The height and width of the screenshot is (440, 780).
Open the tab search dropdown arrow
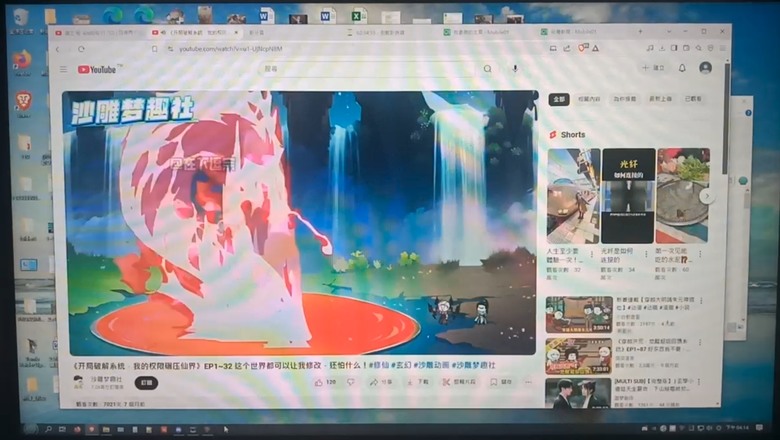[669, 31]
